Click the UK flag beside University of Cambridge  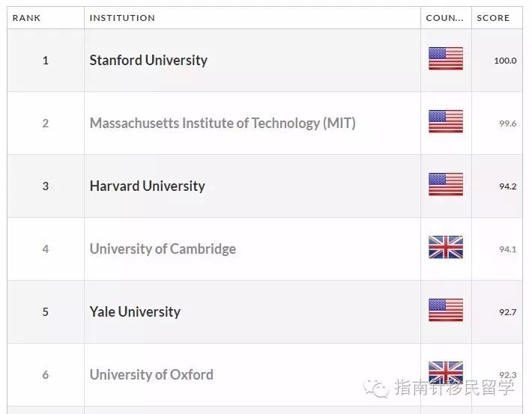click(446, 248)
